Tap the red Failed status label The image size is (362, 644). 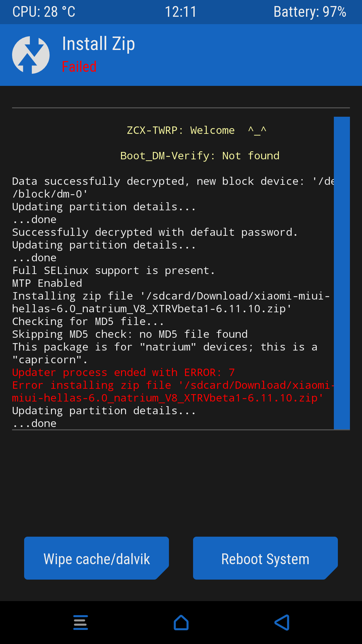click(x=79, y=67)
